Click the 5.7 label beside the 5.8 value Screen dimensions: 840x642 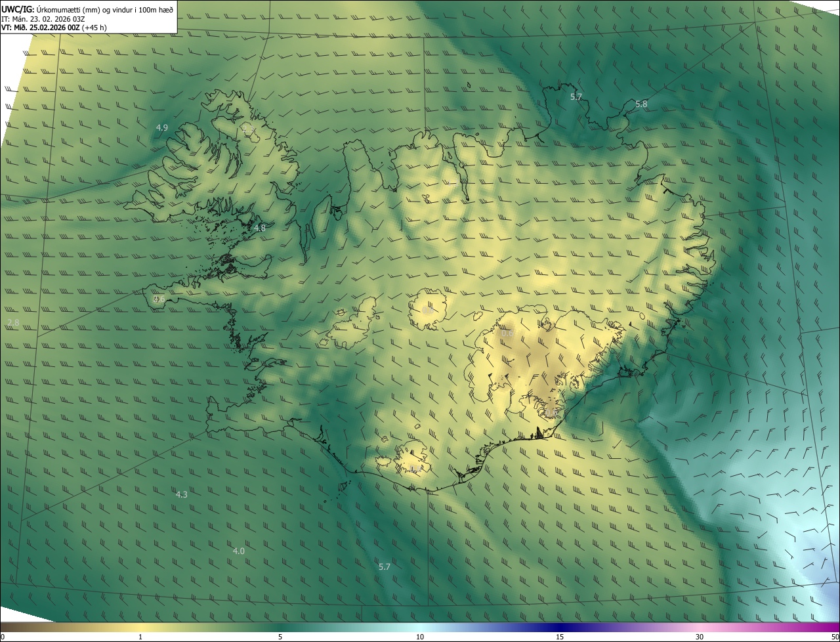tap(576, 96)
